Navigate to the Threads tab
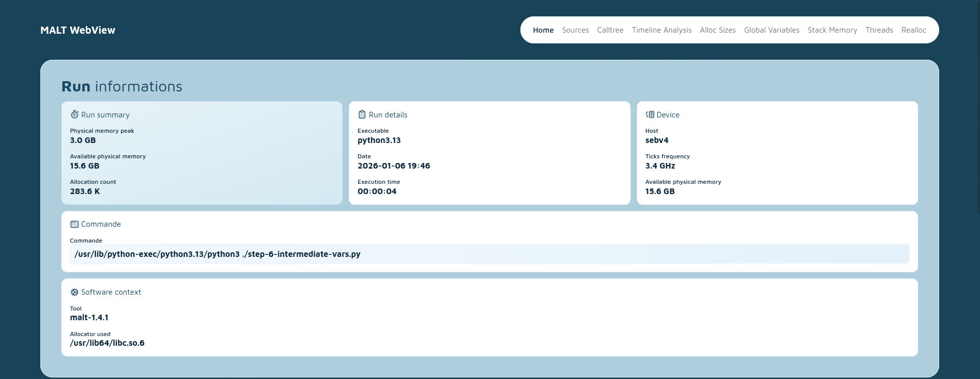 879,30
